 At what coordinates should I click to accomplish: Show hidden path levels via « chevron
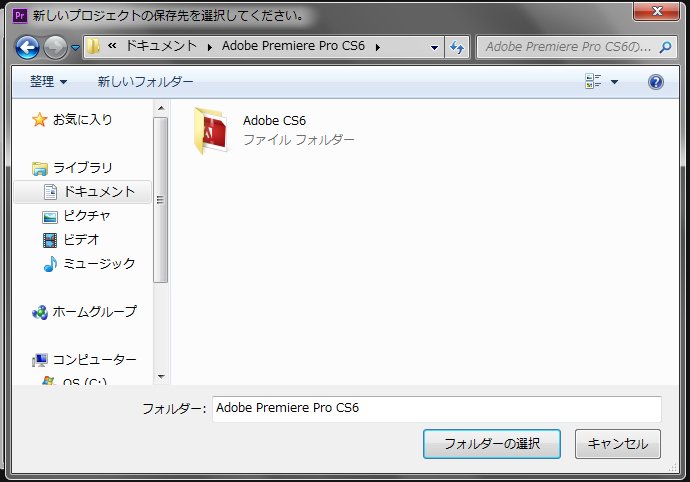(x=112, y=46)
